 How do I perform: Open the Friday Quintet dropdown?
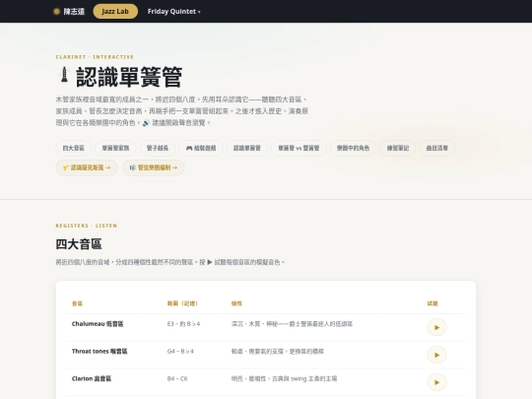[x=174, y=12]
